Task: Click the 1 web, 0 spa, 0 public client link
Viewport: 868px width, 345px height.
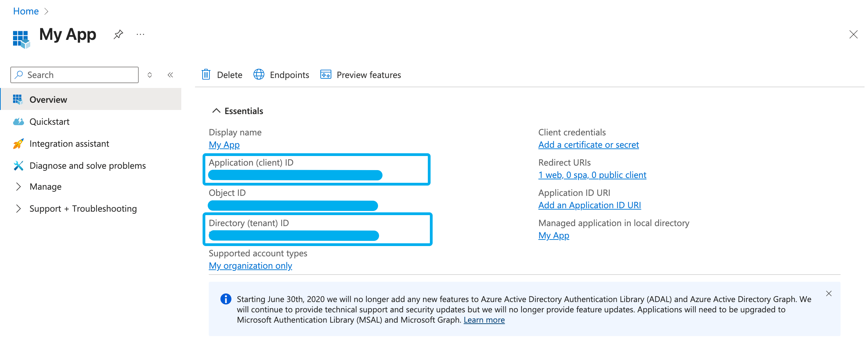Action: pyautogui.click(x=592, y=175)
